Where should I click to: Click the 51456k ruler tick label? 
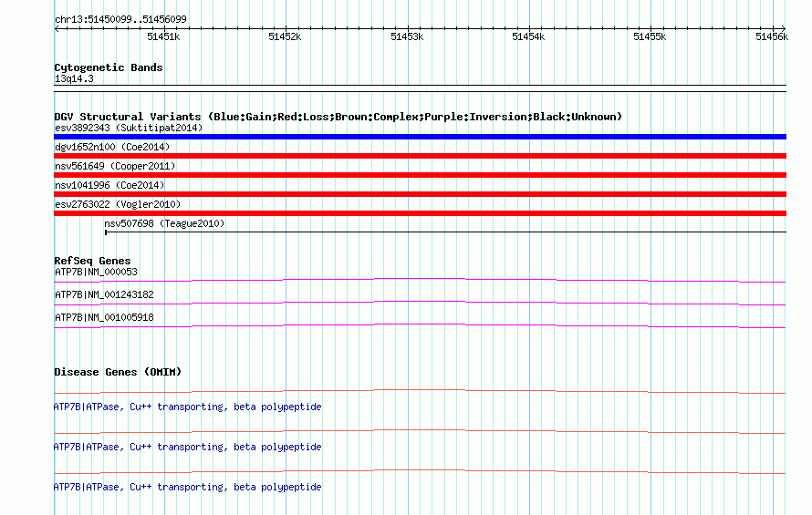772,36
